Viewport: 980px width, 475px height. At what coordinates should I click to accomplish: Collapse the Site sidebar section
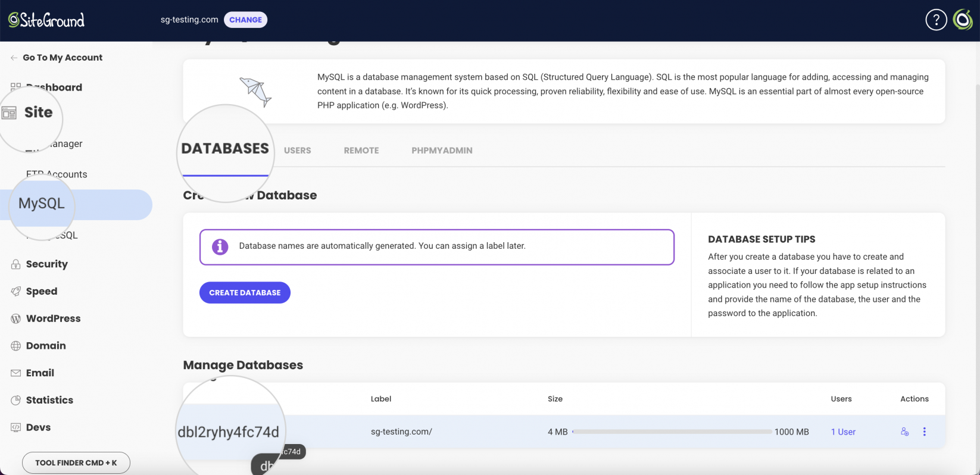tap(38, 112)
